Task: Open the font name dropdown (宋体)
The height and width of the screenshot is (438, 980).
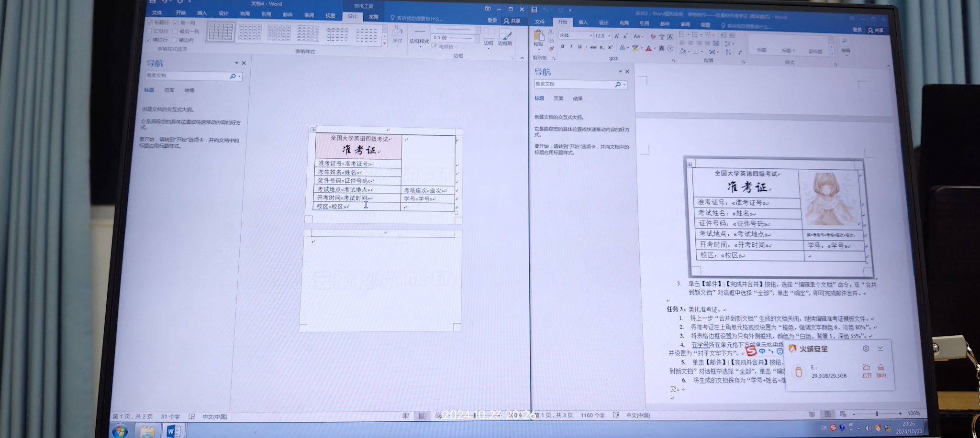Action: pyautogui.click(x=590, y=36)
